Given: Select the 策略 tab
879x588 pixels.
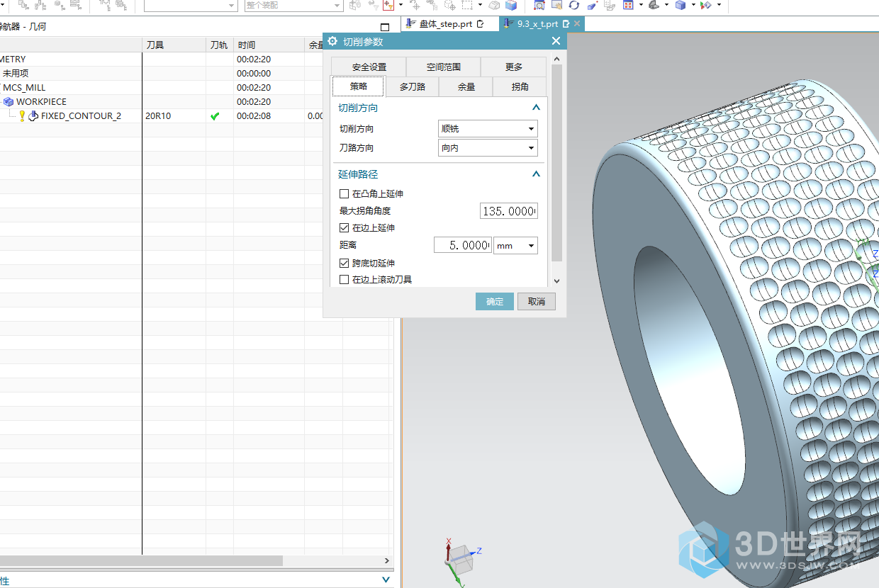Looking at the screenshot, I should click(358, 86).
